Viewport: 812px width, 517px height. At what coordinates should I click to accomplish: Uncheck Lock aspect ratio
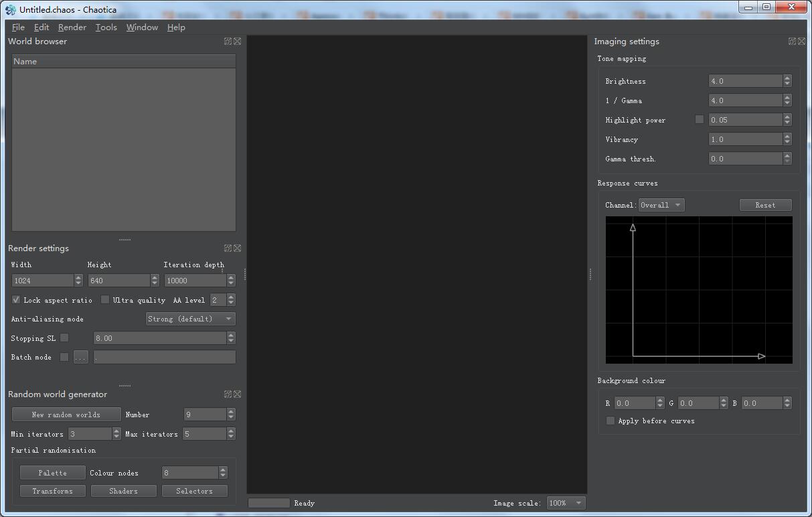[x=16, y=300]
